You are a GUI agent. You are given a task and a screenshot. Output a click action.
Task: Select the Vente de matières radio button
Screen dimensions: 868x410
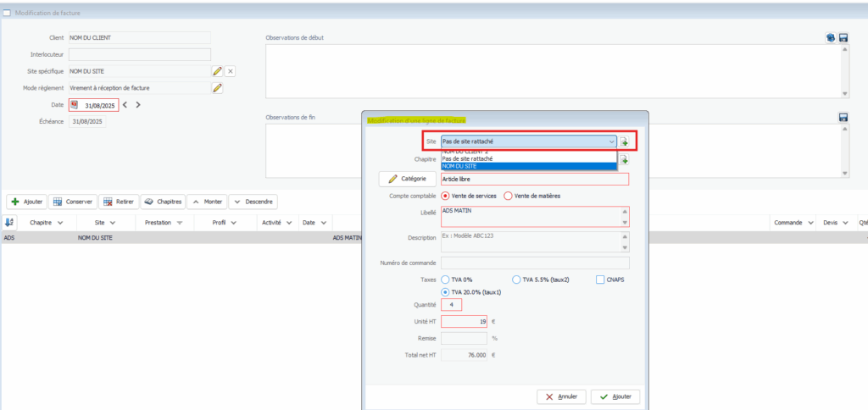[509, 196]
